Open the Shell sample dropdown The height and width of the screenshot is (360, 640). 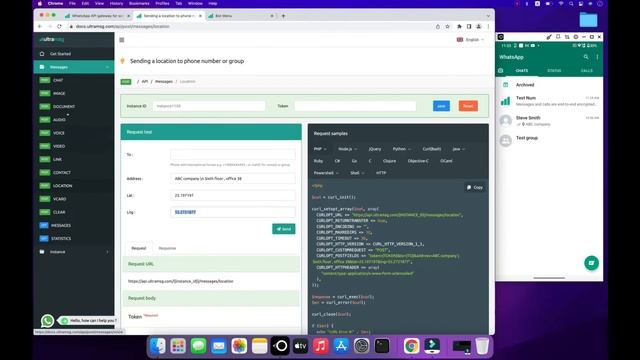(x=357, y=173)
